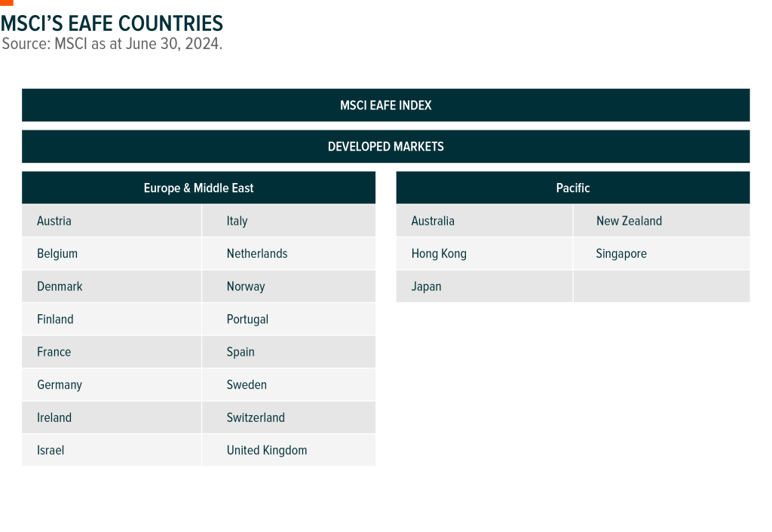
Task: Select the 'France' cell
Action: 112,352
